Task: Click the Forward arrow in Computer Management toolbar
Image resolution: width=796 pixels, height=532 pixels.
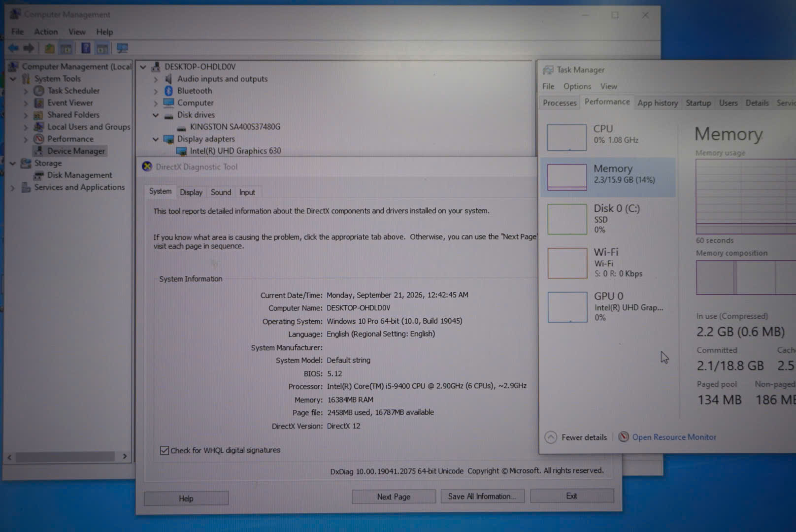Action: pos(29,48)
